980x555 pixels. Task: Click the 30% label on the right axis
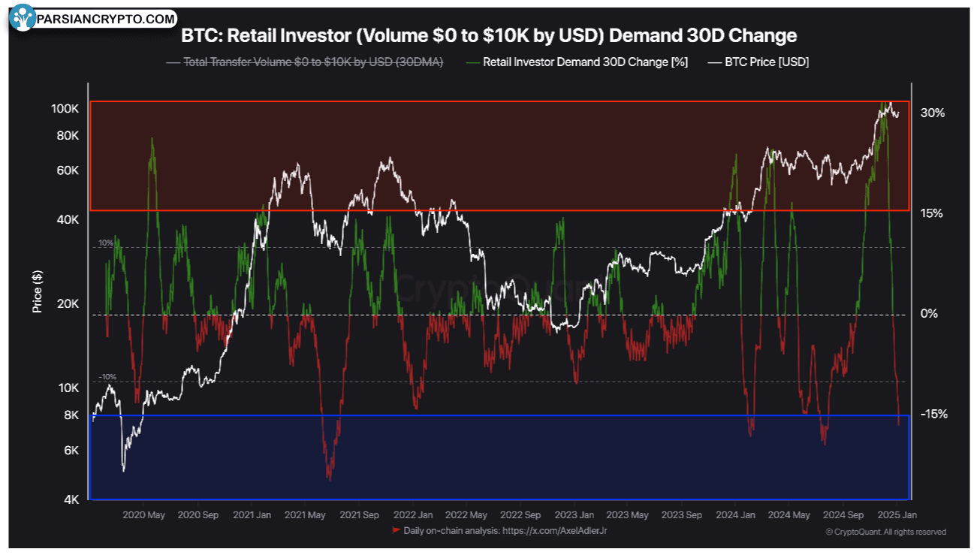[932, 113]
